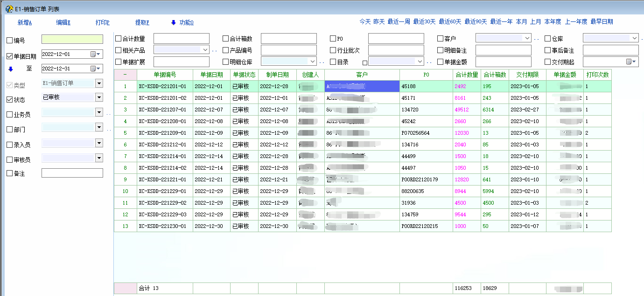Tick the 合计数量 checkbox
This screenshot has width=644, height=296.
[118, 39]
